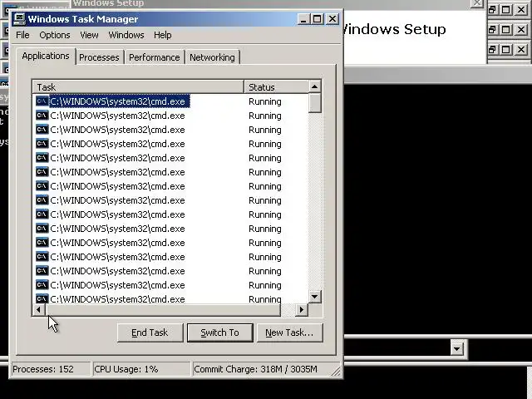Screen dimensions: 532x399
Task: Close the background Windows Setup title bar window
Action: click(476, 3)
